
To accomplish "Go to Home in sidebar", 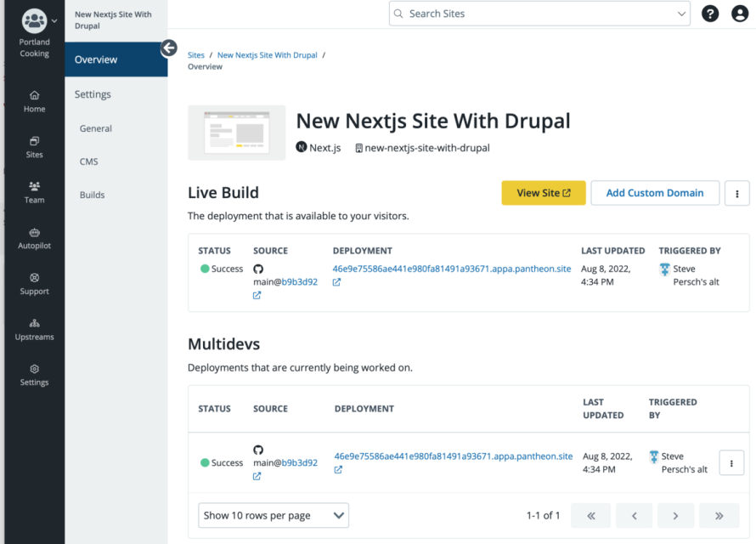I will point(34,102).
